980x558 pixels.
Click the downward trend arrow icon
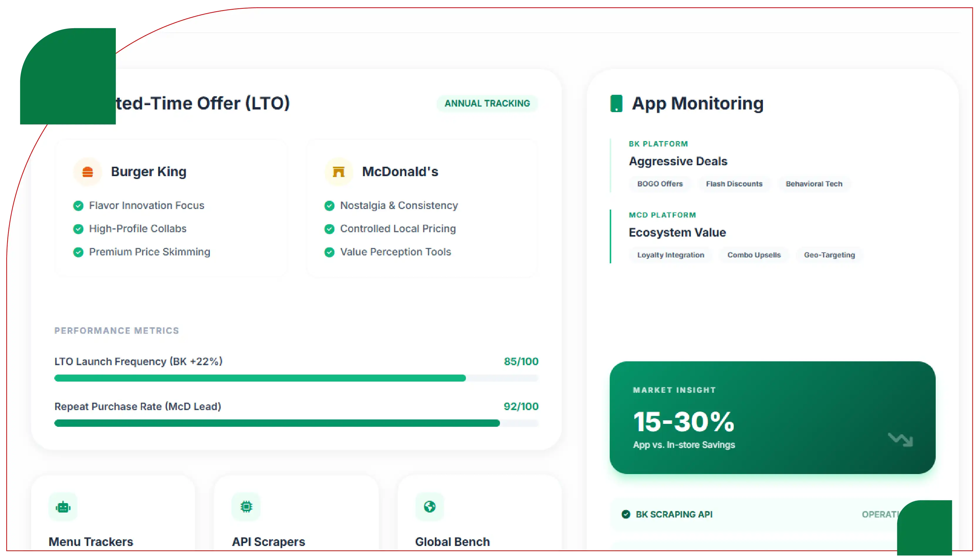900,439
